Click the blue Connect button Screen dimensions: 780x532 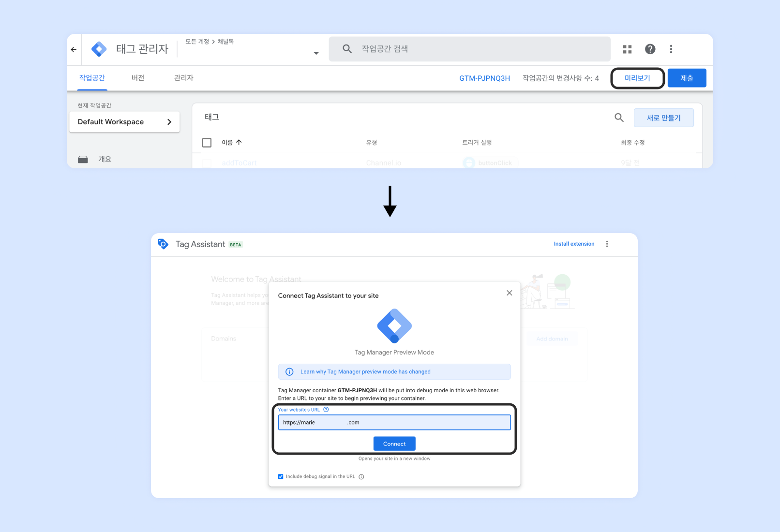pyautogui.click(x=394, y=443)
